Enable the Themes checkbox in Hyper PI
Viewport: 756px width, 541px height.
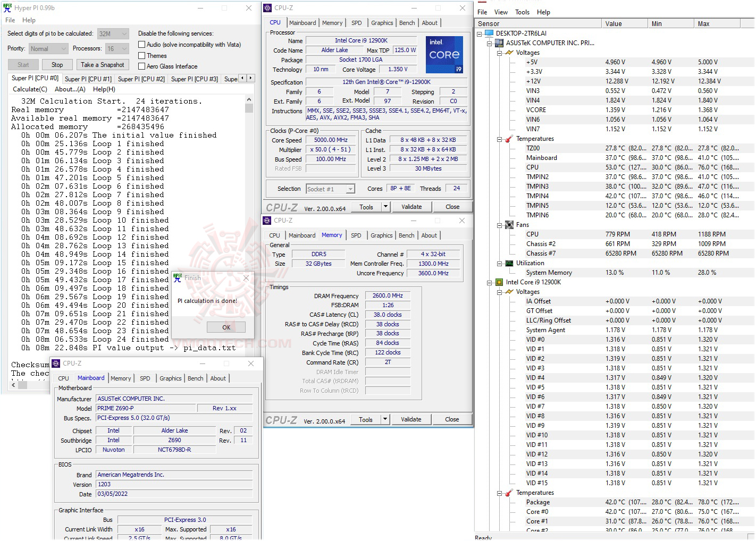tap(141, 55)
